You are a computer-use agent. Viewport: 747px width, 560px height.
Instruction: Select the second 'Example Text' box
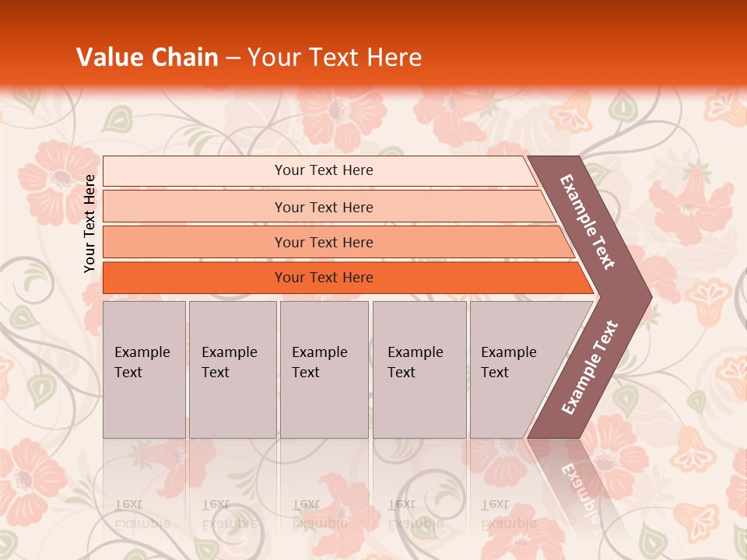[x=233, y=369]
